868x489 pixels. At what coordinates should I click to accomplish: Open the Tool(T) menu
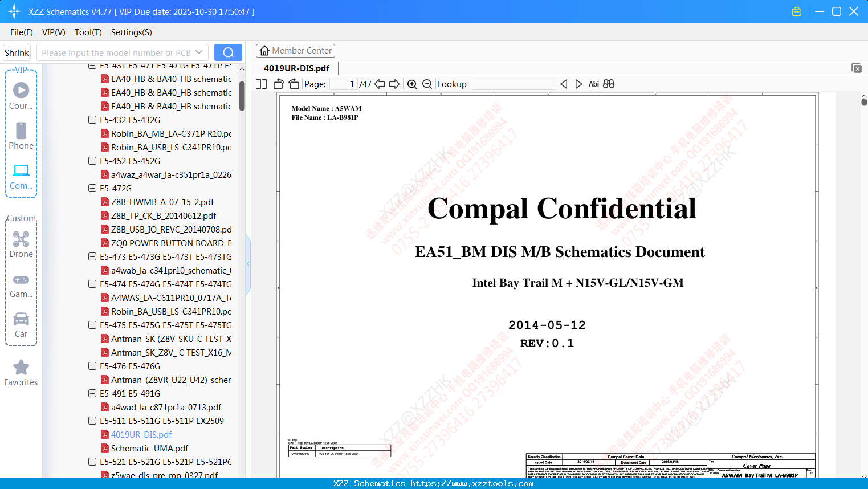point(88,32)
